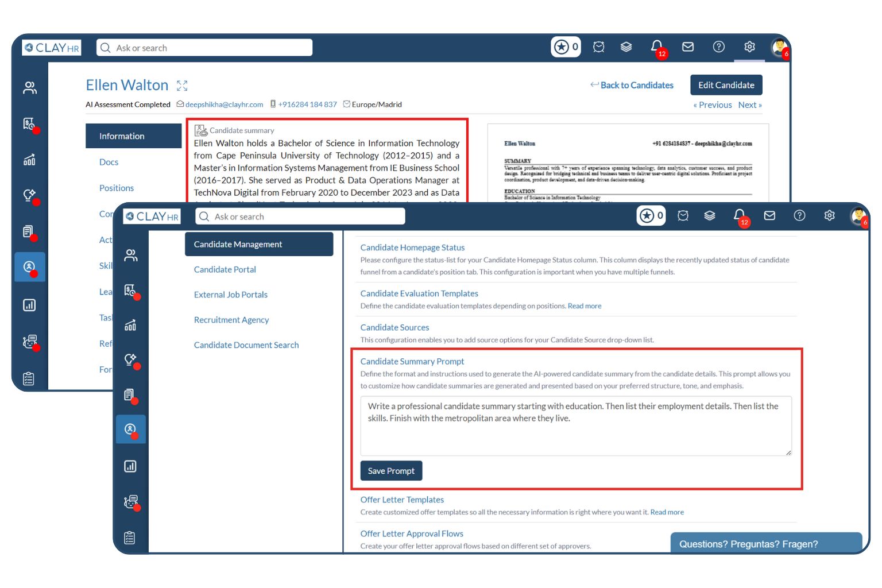Image resolution: width=882 pixels, height=588 pixels.
Task: Open lightbulb ideas icon in back sidebar
Action: [30, 196]
